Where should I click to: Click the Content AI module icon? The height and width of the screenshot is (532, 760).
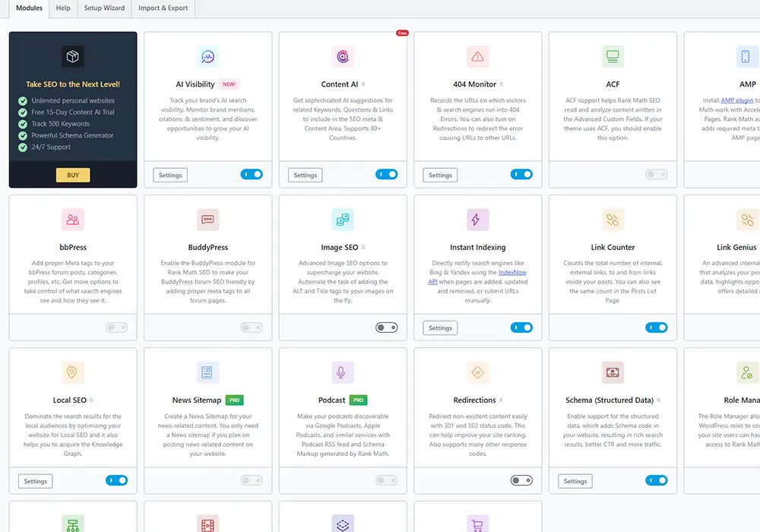(343, 57)
